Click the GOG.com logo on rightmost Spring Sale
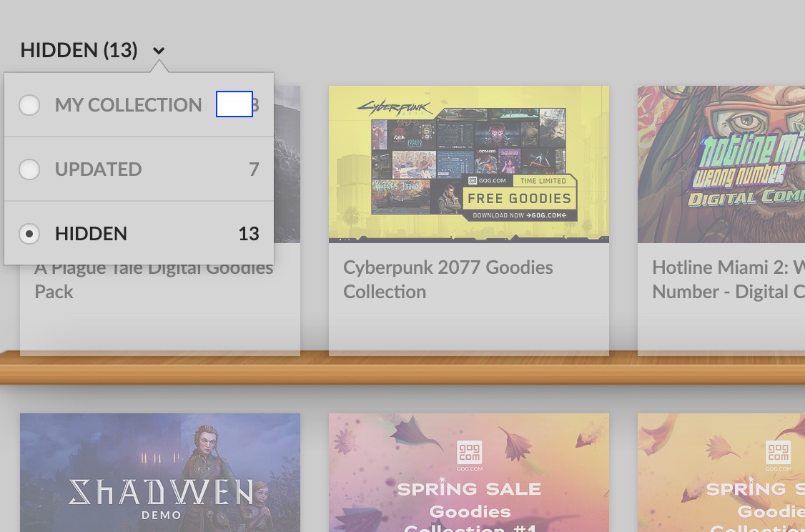The width and height of the screenshot is (805, 532). pyautogui.click(x=779, y=455)
